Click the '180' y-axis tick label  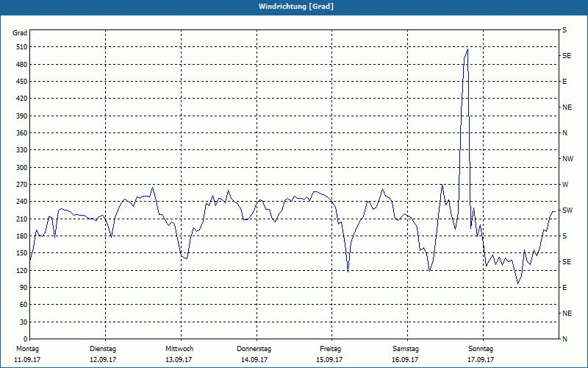(x=22, y=236)
